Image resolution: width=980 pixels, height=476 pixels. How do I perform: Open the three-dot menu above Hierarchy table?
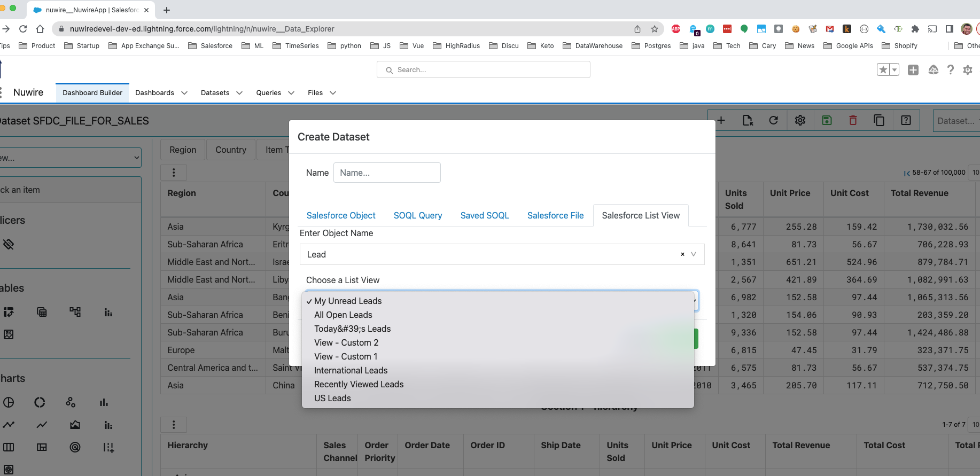tap(174, 425)
